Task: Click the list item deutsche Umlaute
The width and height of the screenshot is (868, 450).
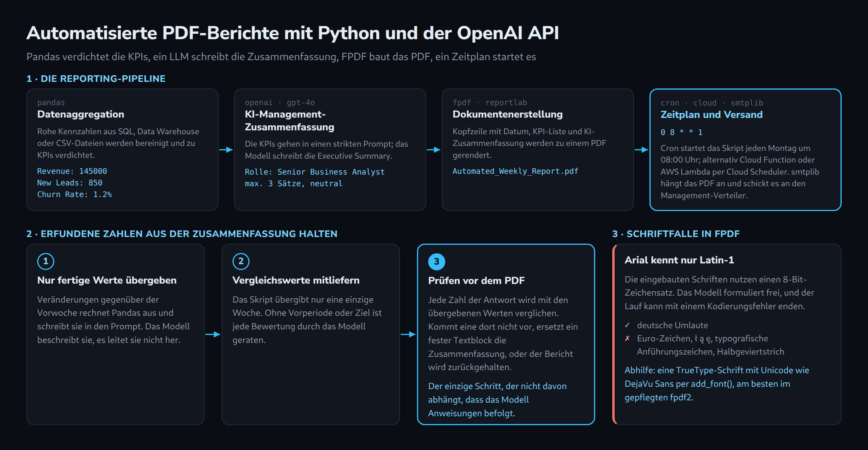Action: tap(672, 325)
